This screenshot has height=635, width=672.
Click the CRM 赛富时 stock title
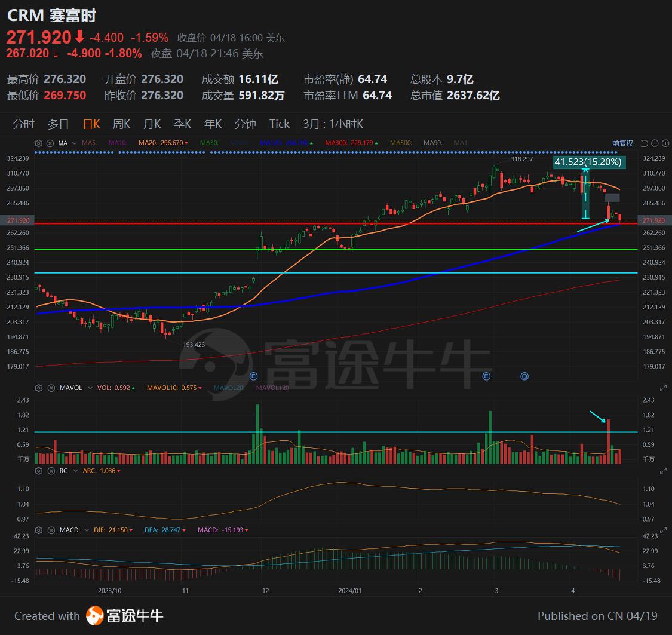click(51, 16)
